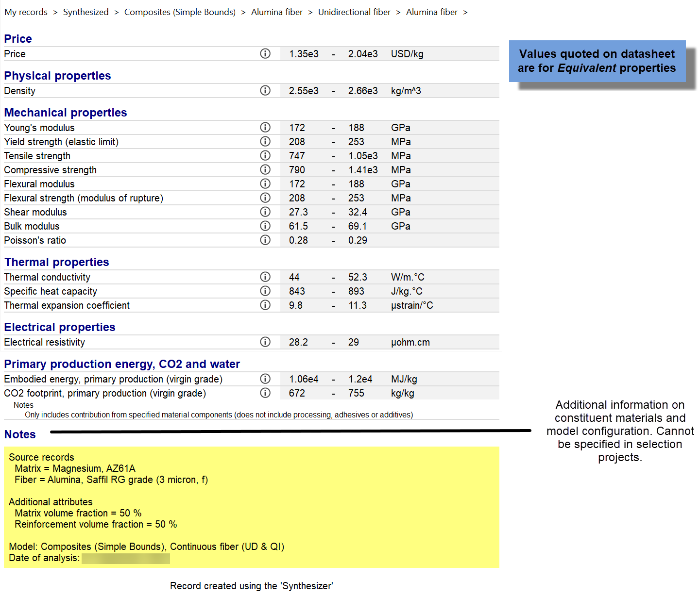This screenshot has width=700, height=598.
Task: Click the Young's modulus row label
Action: click(39, 128)
